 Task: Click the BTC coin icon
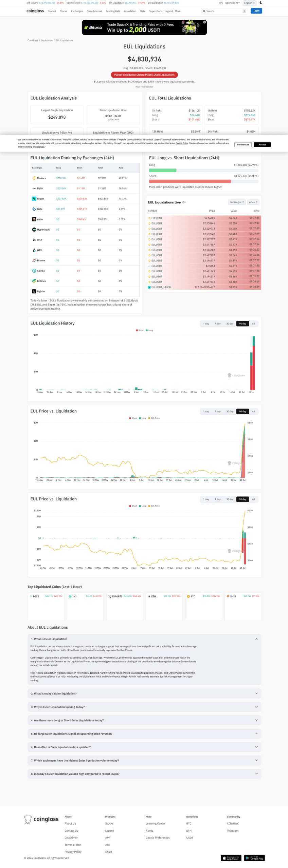coord(188,596)
